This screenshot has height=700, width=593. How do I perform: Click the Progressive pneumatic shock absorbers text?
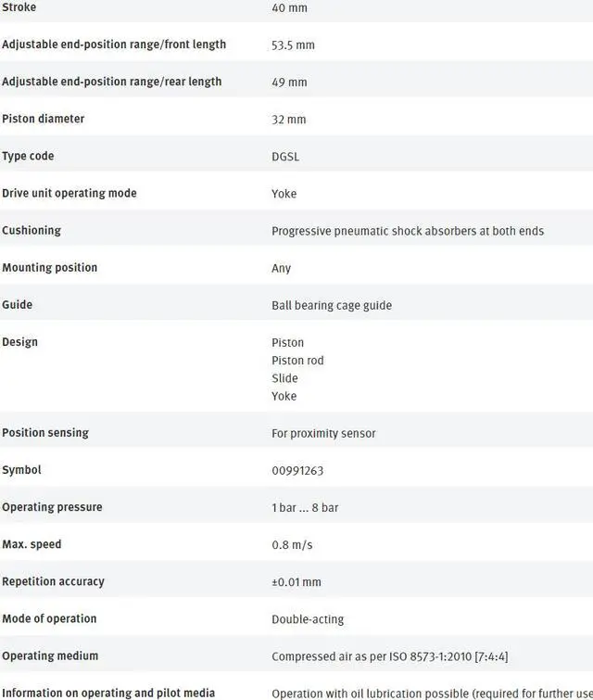tap(407, 231)
